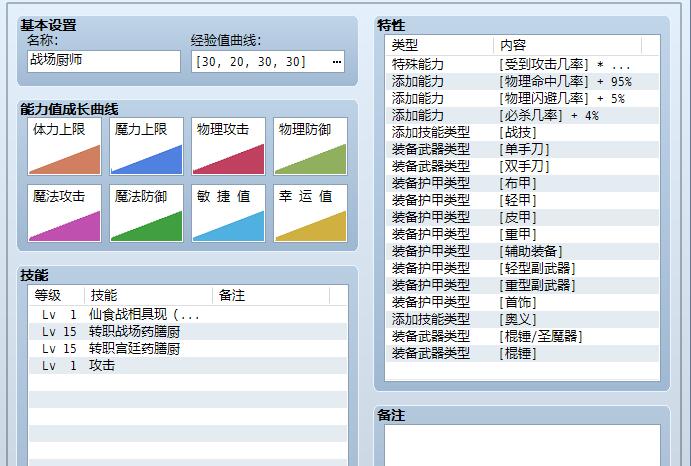Select the skill row 仙食战相具现
This screenshot has width=691, height=466.
click(188, 315)
